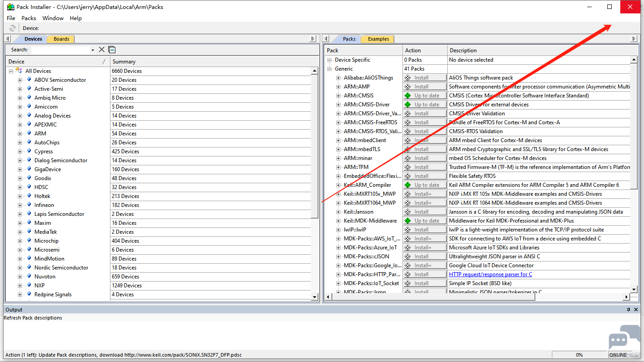
Task: Expand the Active-Semi vendor node
Action: point(20,89)
